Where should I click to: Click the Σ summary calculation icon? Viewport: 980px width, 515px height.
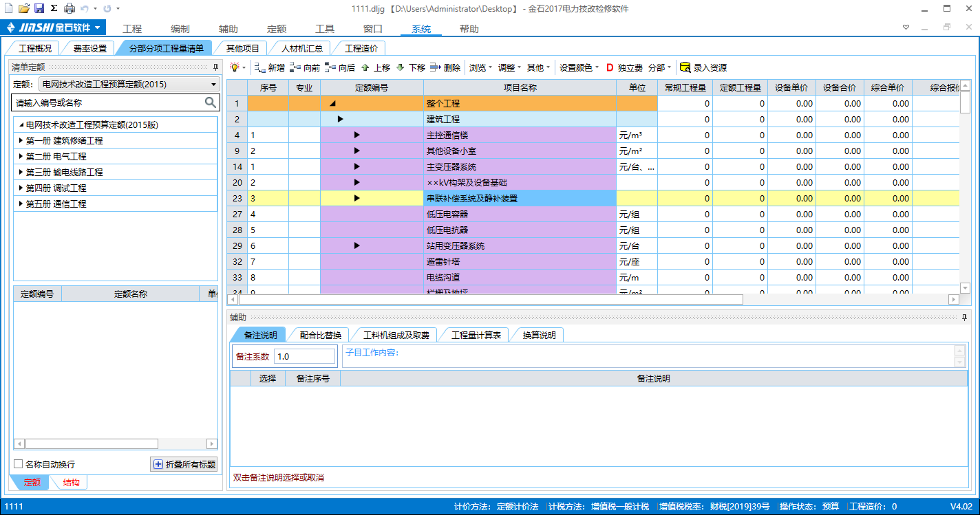[x=54, y=8]
